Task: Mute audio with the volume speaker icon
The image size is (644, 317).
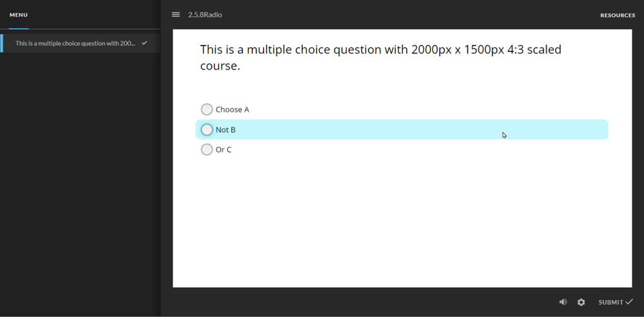Action: tap(563, 302)
